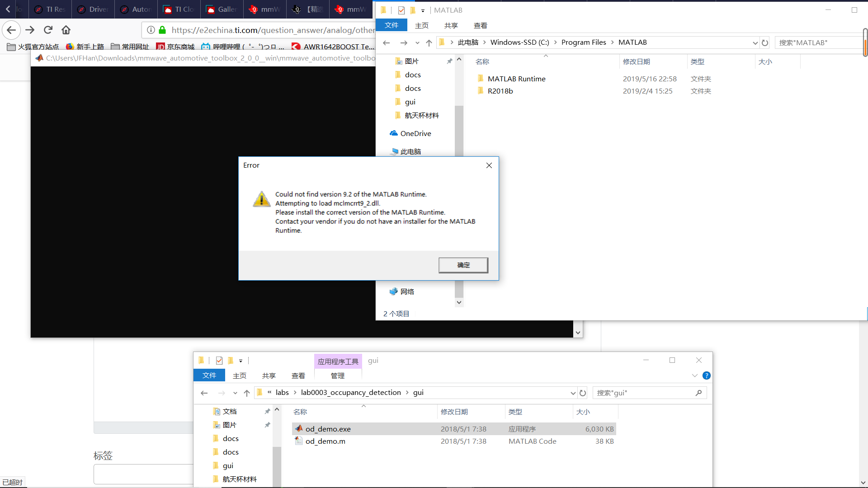The width and height of the screenshot is (868, 488).
Task: Open quick access toolbar dropdown in MATLAB window
Action: tap(423, 10)
